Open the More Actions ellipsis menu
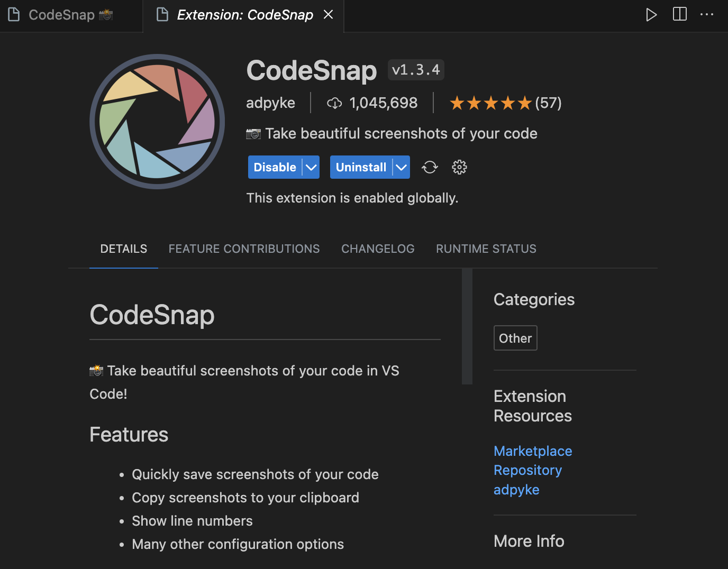Screen dimensions: 728x569 point(707,14)
